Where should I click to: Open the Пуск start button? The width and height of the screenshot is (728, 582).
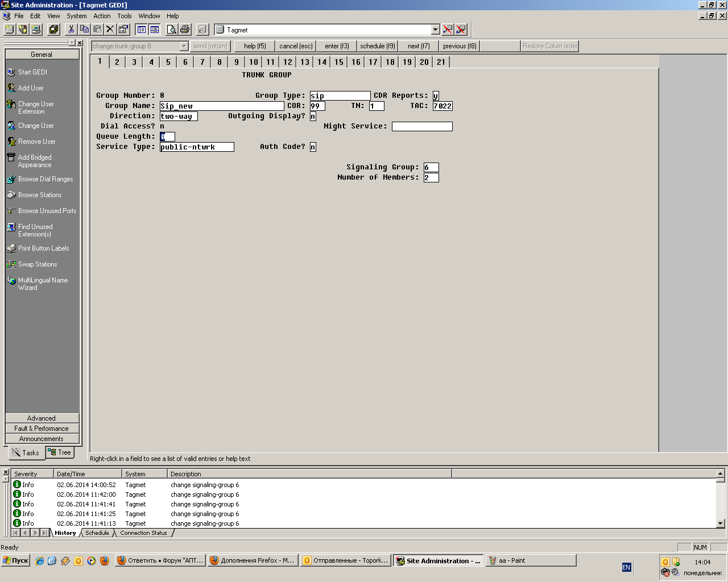(16, 560)
